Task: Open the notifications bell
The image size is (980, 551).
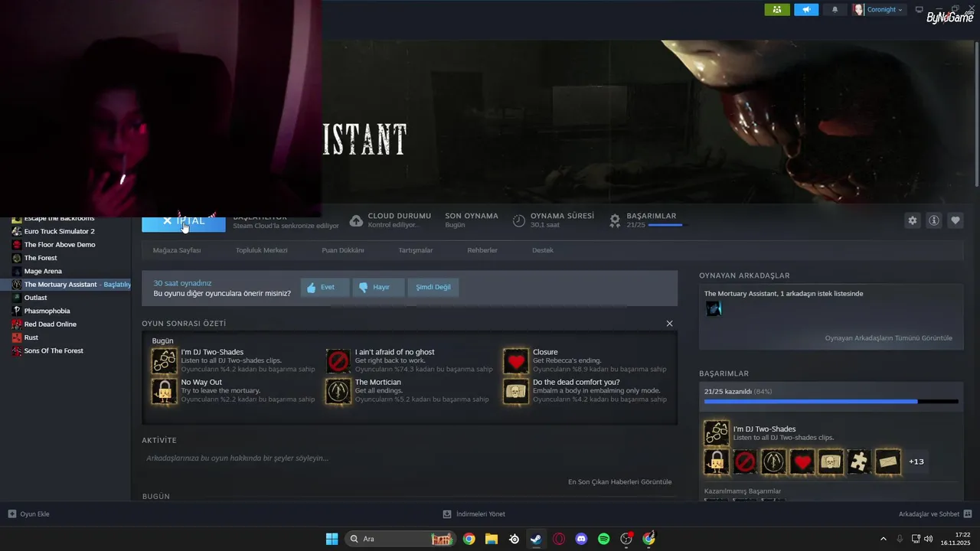Action: coord(835,10)
